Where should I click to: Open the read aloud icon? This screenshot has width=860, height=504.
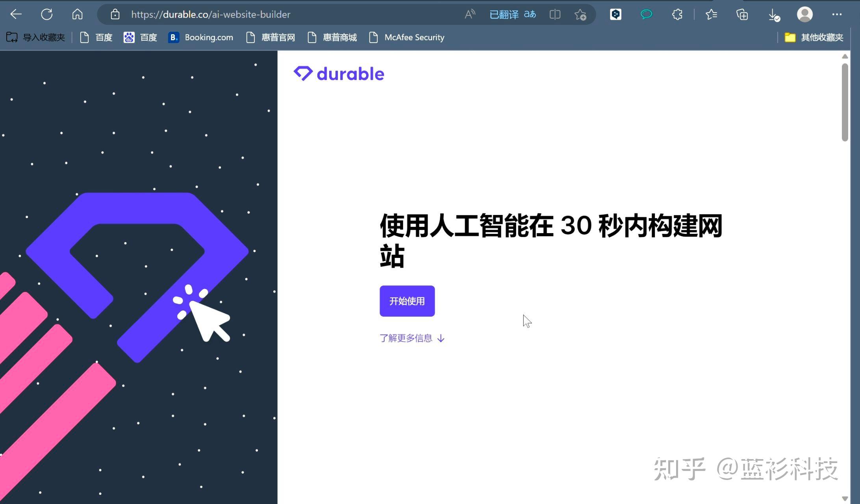point(469,15)
